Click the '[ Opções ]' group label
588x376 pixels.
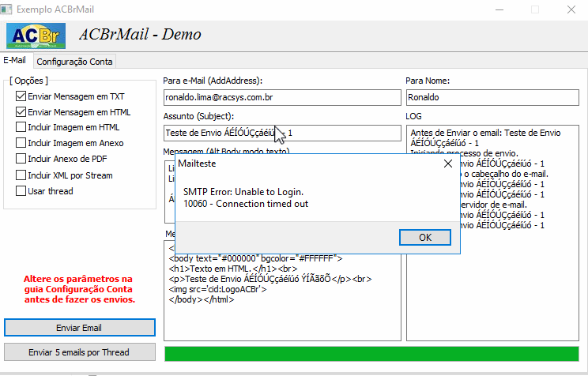28,81
